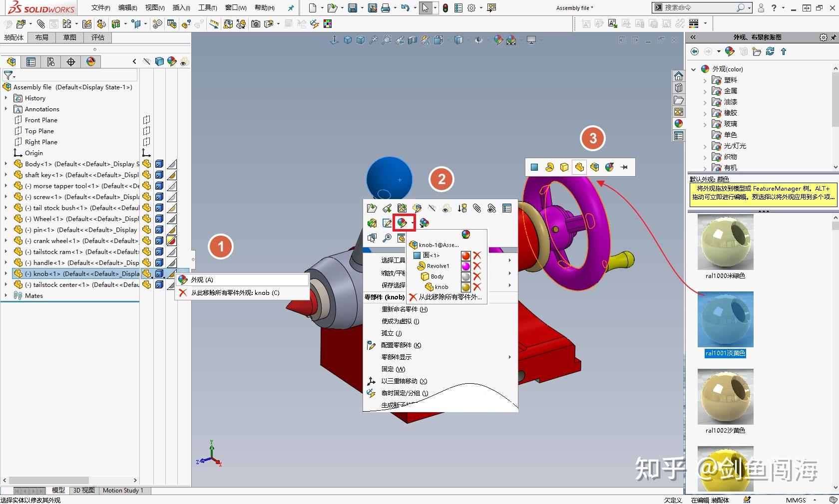This screenshot has width=839, height=504.
Task: Expand shaft key<1> component
Action: (x=6, y=175)
